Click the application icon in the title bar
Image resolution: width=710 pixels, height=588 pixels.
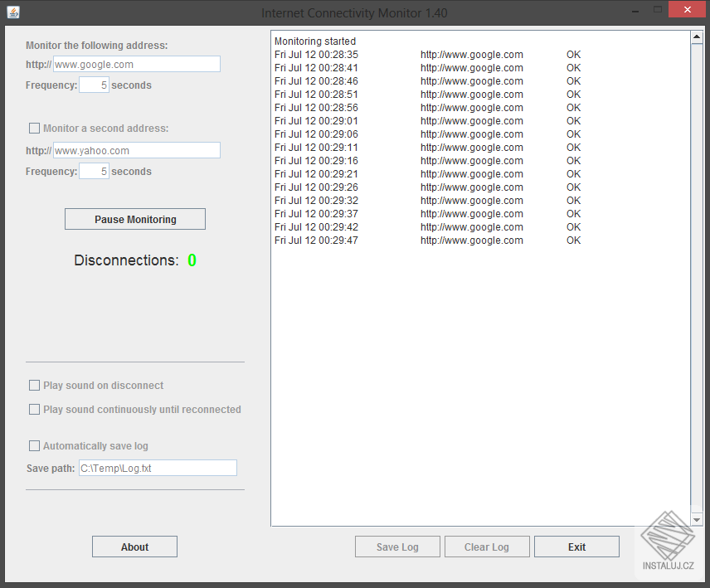pos(11,12)
